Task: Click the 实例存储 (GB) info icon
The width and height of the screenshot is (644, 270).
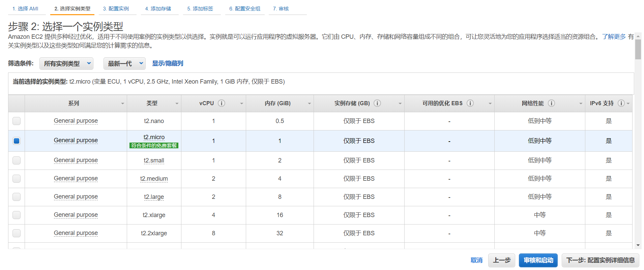Action: coord(377,103)
